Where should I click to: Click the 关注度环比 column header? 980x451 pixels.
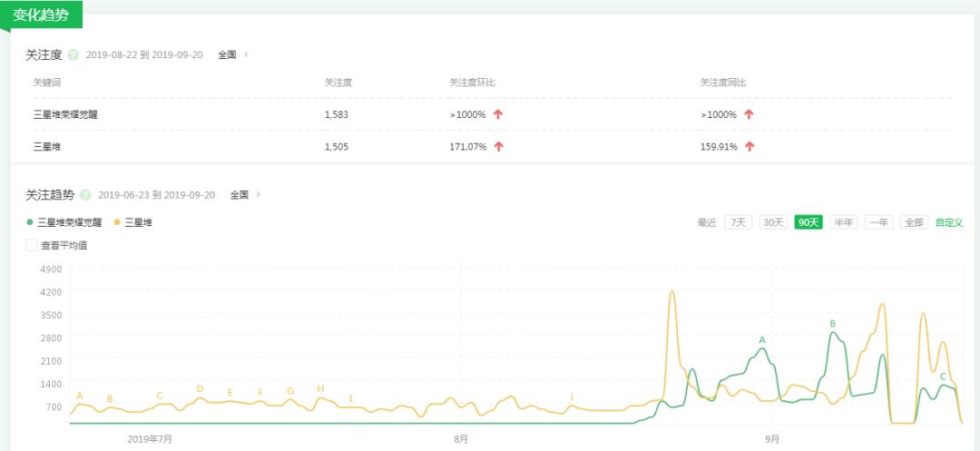(x=473, y=83)
